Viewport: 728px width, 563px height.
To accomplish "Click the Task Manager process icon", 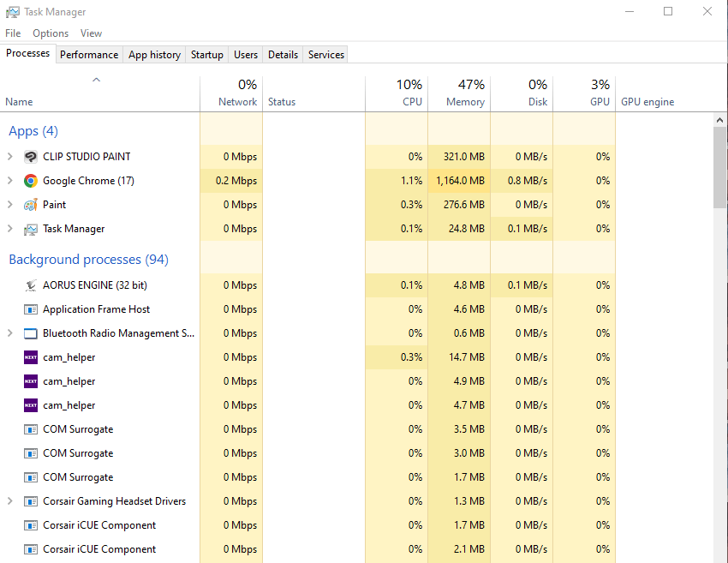I will (31, 229).
